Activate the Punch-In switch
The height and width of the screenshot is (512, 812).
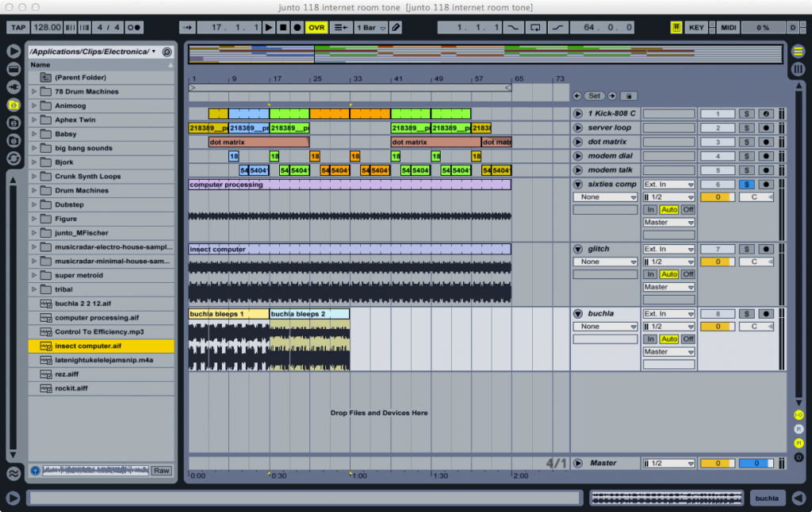[x=513, y=28]
